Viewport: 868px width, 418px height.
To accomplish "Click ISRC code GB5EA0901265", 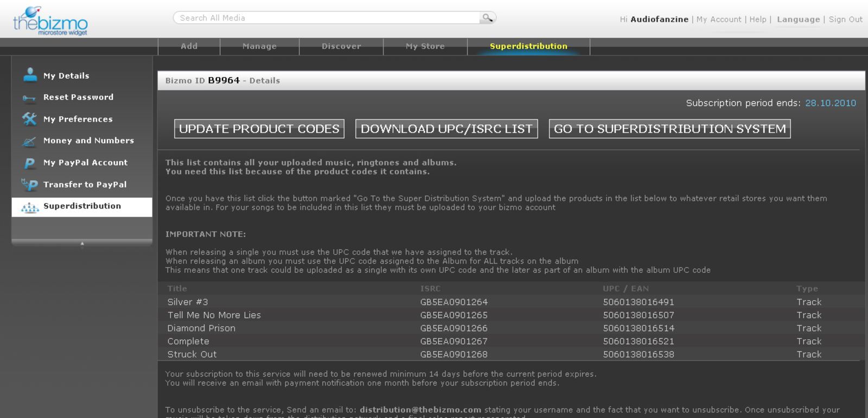I will point(454,315).
